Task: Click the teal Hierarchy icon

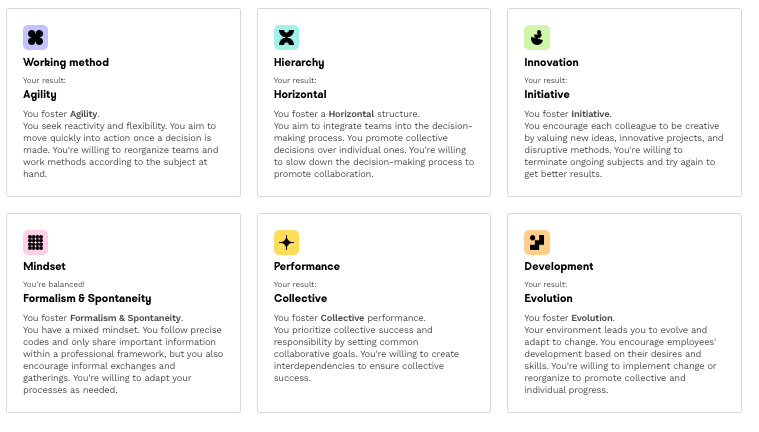Action: (x=286, y=38)
